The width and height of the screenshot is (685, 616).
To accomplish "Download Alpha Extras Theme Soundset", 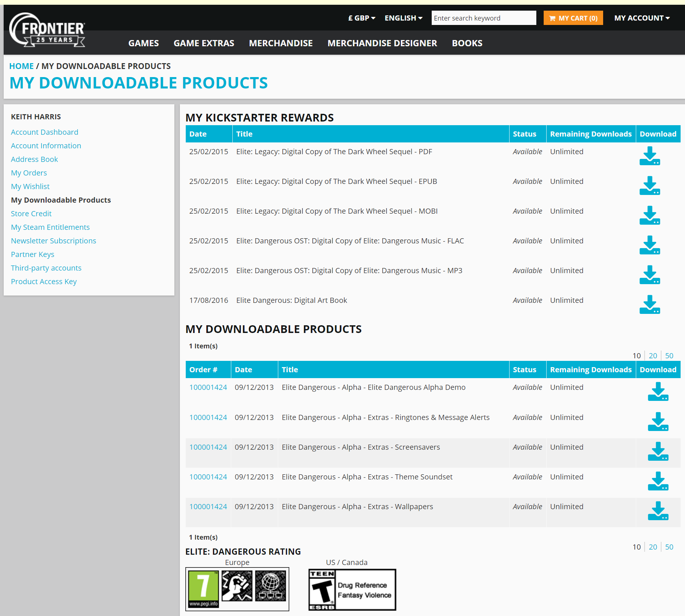I will (x=658, y=481).
